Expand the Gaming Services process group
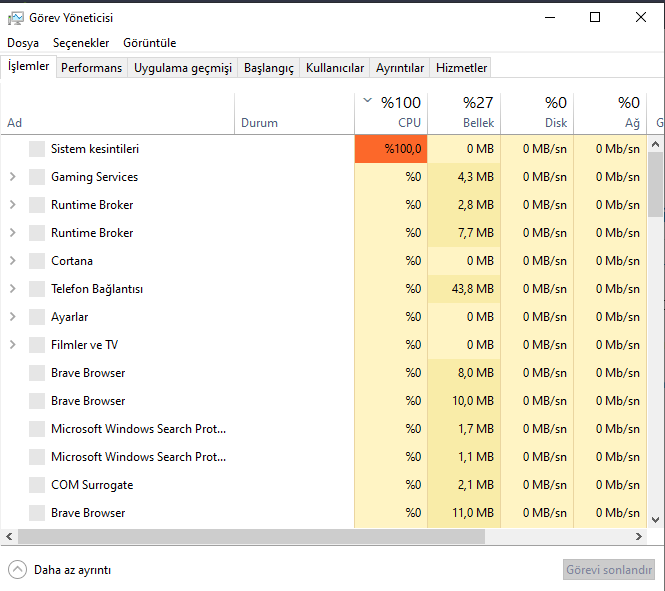The image size is (665, 591). 12,177
